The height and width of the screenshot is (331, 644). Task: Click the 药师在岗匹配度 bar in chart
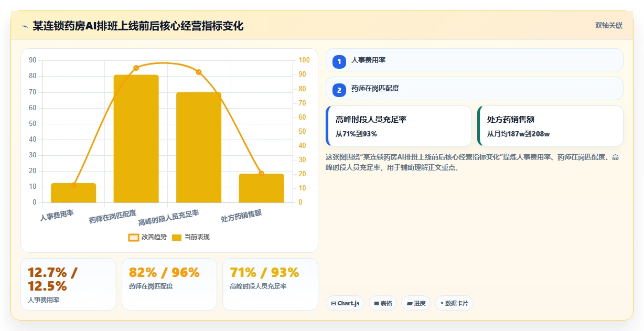click(x=136, y=138)
